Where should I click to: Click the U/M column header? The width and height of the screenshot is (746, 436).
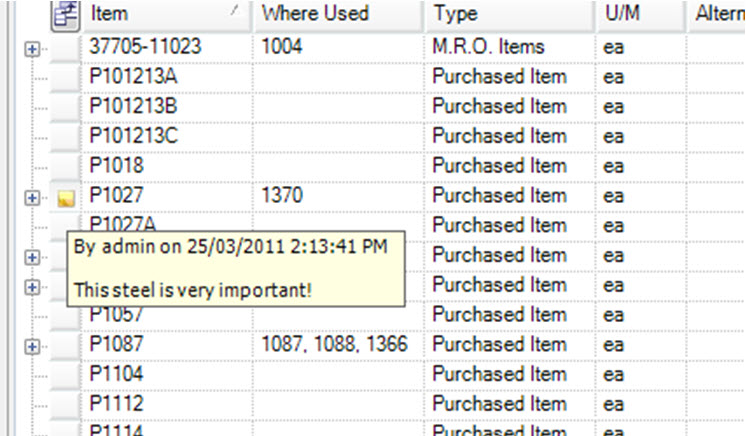[x=627, y=14]
